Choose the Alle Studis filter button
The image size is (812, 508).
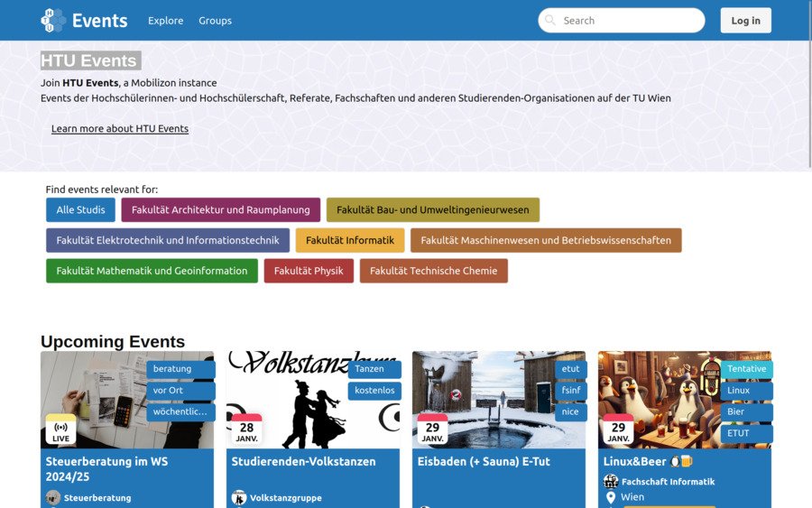(x=80, y=210)
